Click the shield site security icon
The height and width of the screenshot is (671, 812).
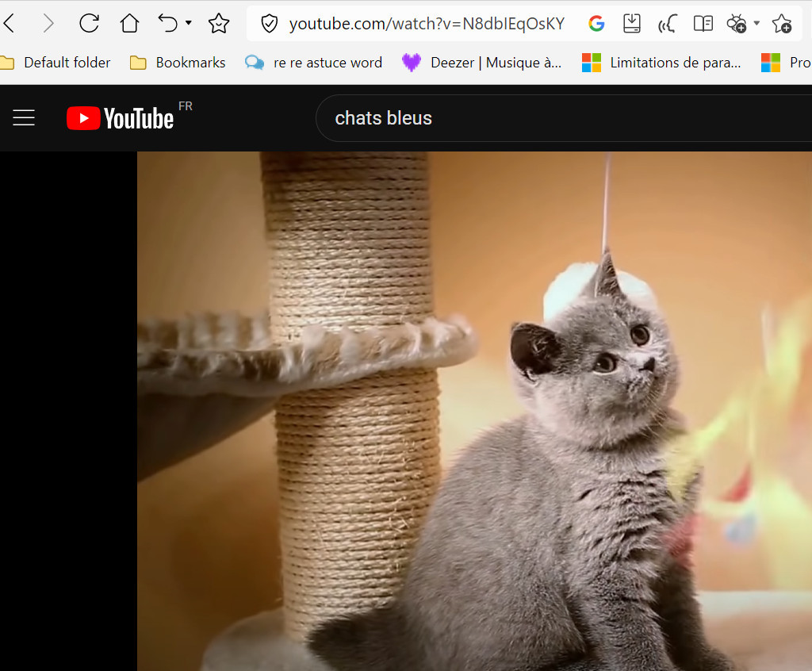click(270, 24)
